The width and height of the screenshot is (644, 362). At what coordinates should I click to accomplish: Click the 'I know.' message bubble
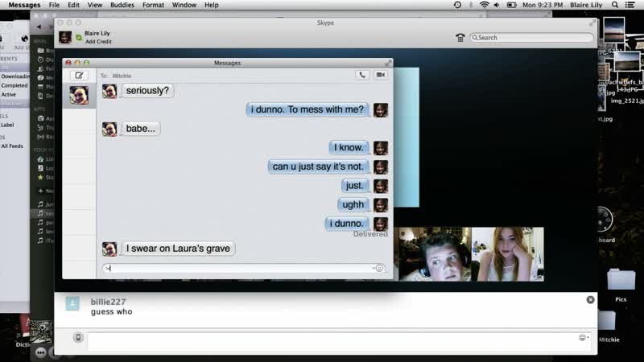tap(349, 147)
